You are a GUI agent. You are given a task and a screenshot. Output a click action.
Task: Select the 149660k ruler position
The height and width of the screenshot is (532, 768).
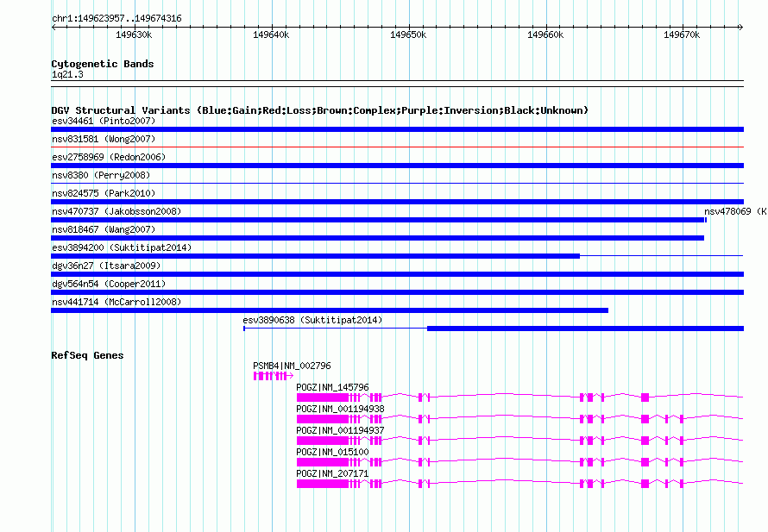coord(545,35)
